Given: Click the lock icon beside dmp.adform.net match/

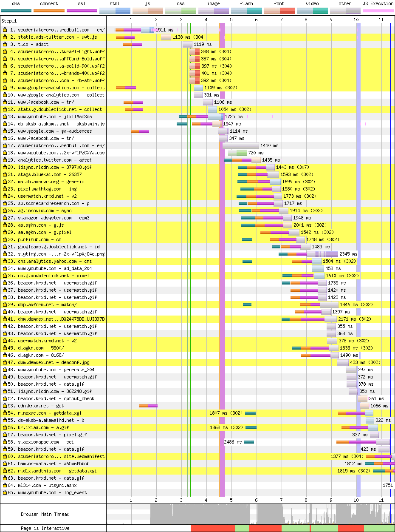Looking at the screenshot, I should coord(5,304).
